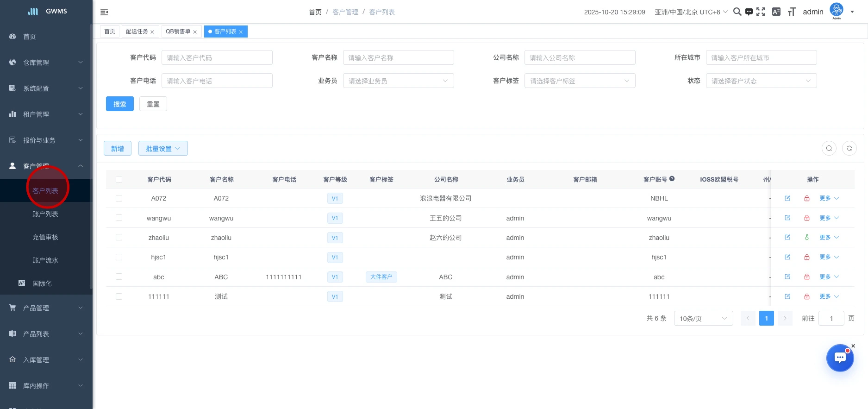868x409 pixels.
Task: Open 账户列表 in the sidebar menu
Action: (x=45, y=214)
